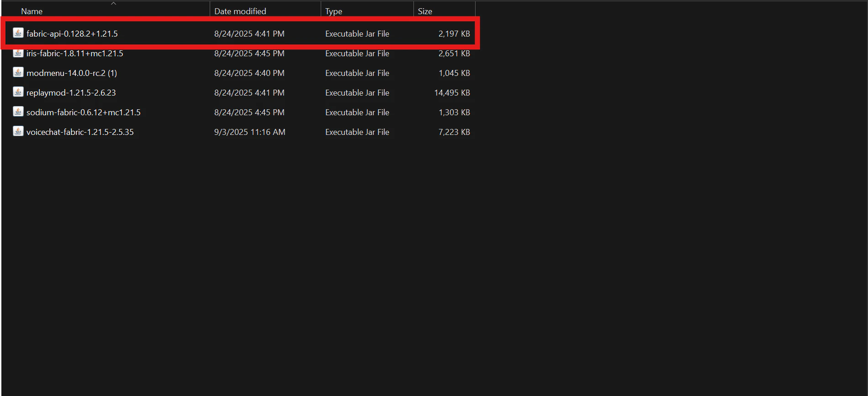Viewport: 868px width, 396px height.
Task: Select file fabric-api-0.128.2+1.21.5
Action: pos(72,34)
